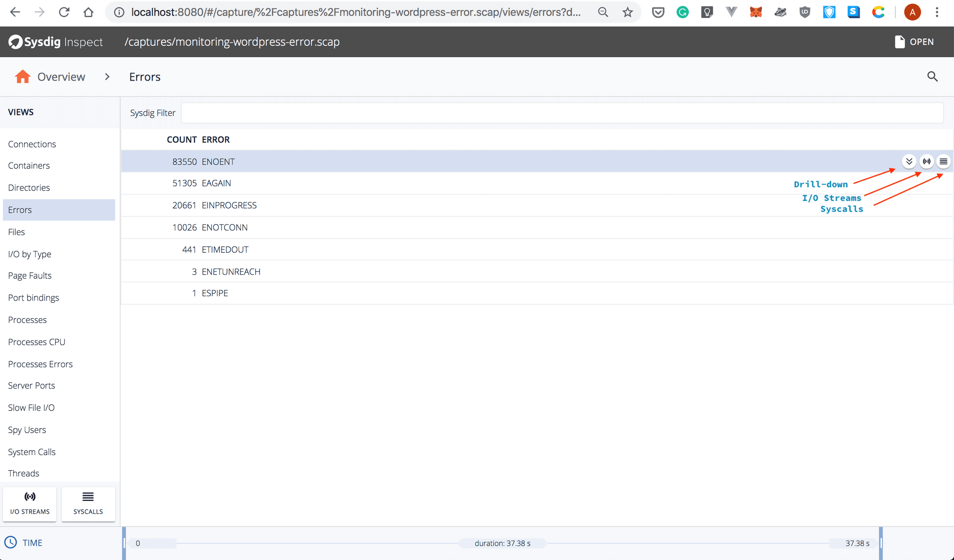Click the Overview breadcrumb link
Screen dimensions: 954x560
[61, 77]
